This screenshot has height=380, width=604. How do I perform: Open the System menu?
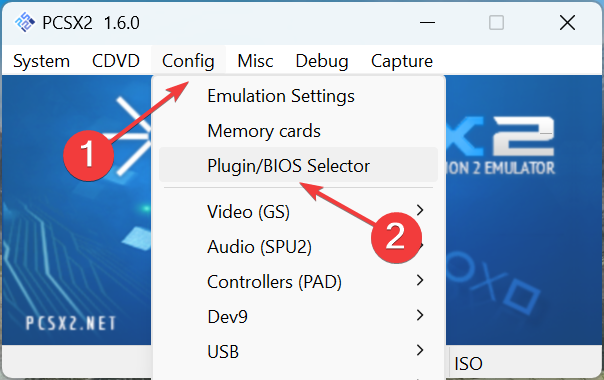(x=41, y=61)
